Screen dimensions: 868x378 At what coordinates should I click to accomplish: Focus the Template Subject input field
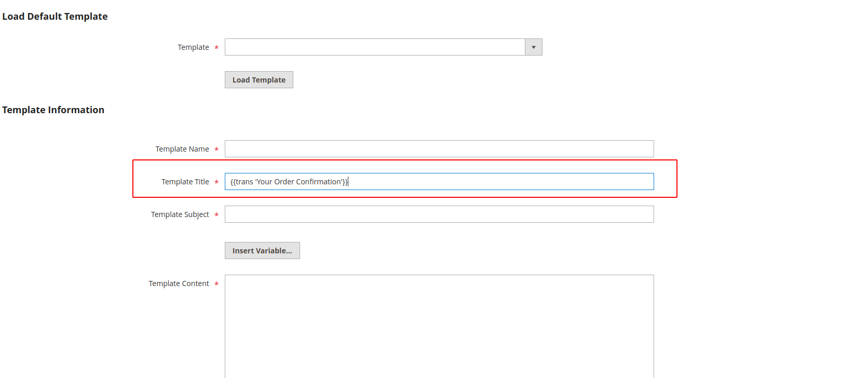(439, 214)
